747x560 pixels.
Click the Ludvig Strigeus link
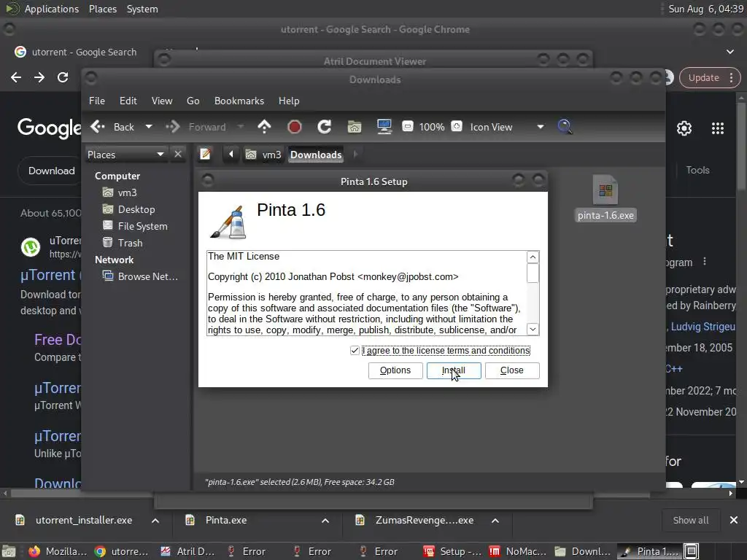pos(703,327)
